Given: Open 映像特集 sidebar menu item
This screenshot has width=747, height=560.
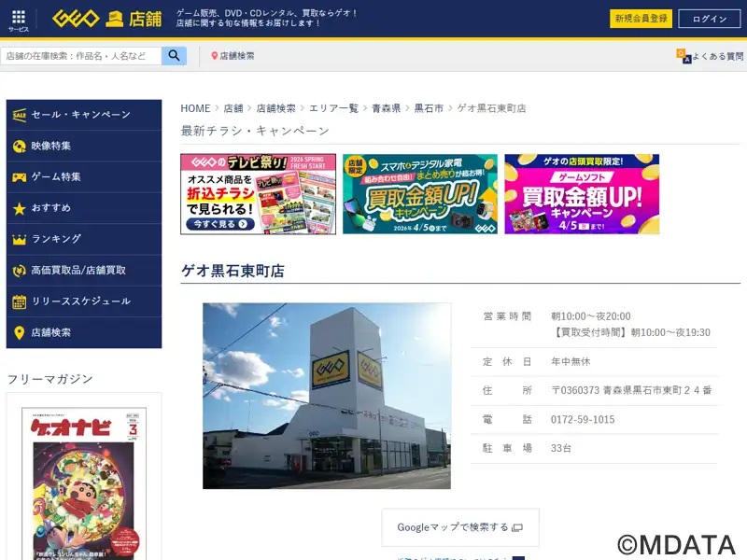Looking at the screenshot, I should (x=84, y=147).
